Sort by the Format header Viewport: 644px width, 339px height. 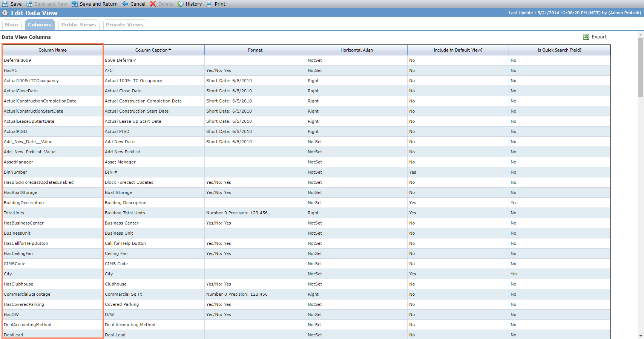coord(255,50)
